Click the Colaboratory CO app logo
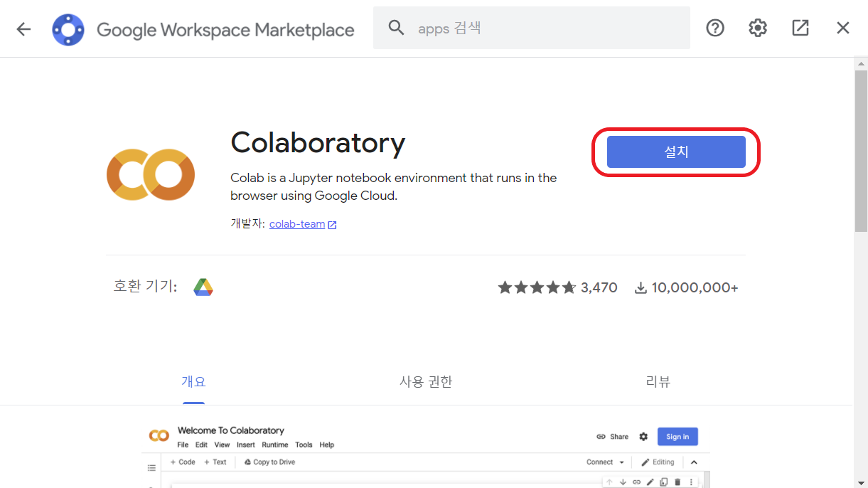Viewport: 868px width, 488px height. click(151, 175)
